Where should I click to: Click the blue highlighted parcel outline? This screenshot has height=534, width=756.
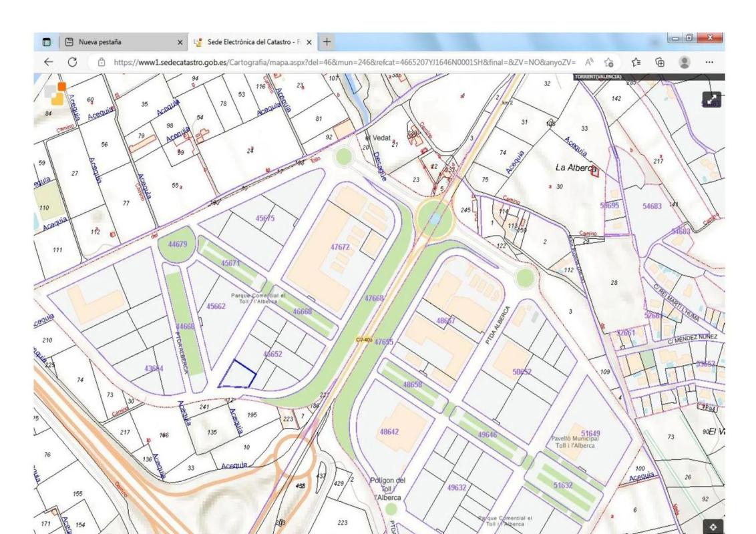coord(238,375)
